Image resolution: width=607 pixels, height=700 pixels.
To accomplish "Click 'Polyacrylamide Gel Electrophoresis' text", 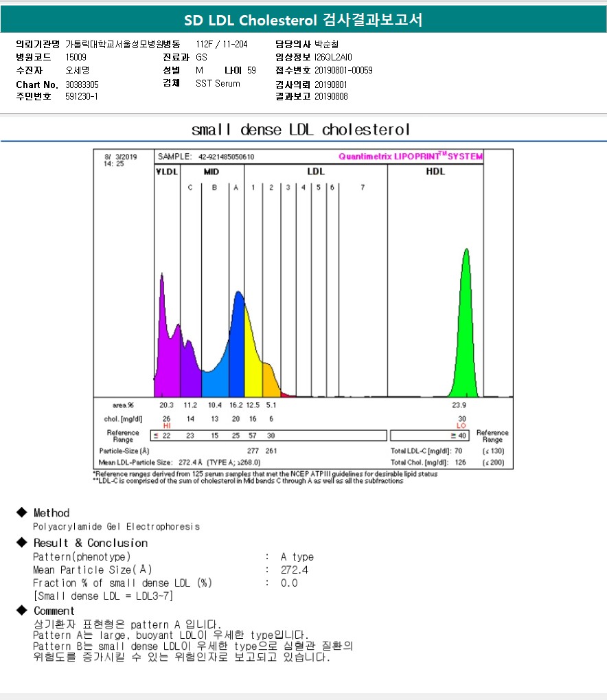I will [116, 527].
